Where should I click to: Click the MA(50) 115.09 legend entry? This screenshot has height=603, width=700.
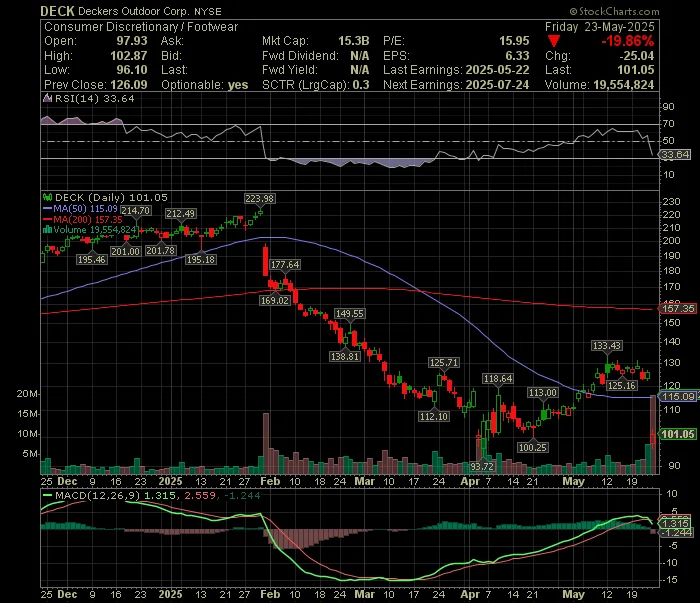click(80, 208)
